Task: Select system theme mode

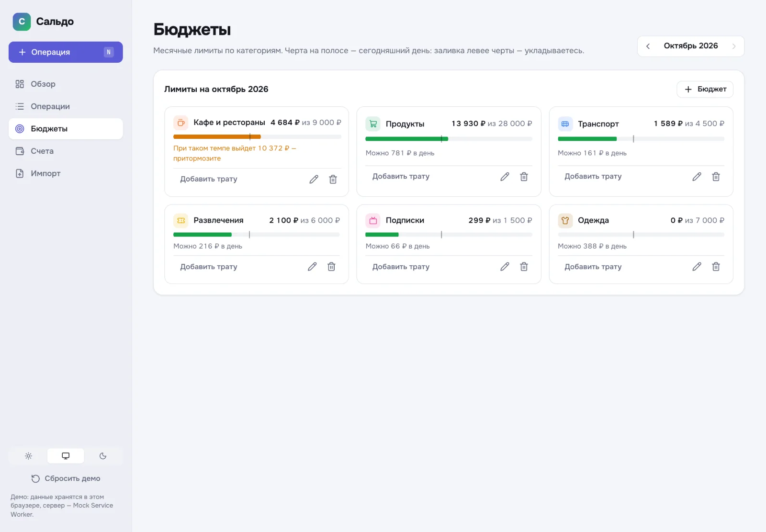Action: click(x=66, y=456)
